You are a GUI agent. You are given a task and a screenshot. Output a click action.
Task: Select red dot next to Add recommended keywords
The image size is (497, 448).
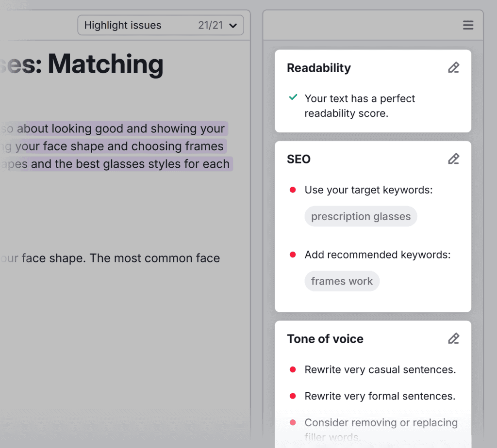pos(293,255)
